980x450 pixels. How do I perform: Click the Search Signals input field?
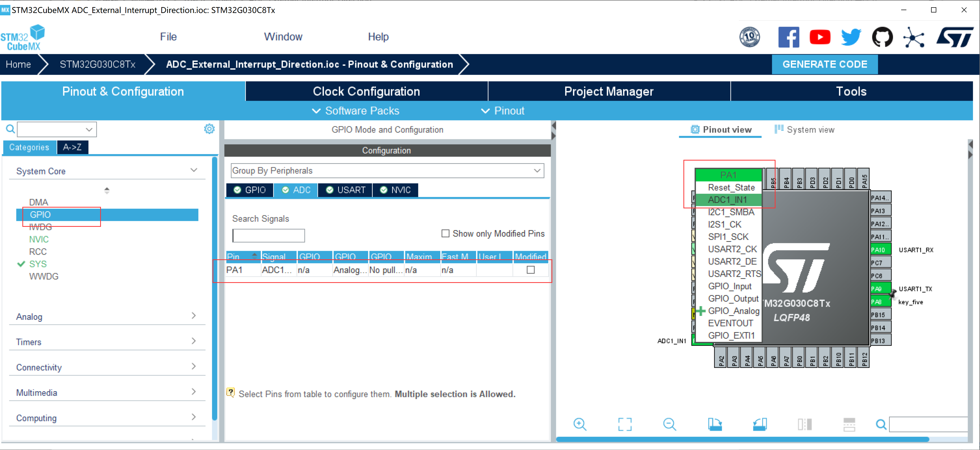click(268, 236)
